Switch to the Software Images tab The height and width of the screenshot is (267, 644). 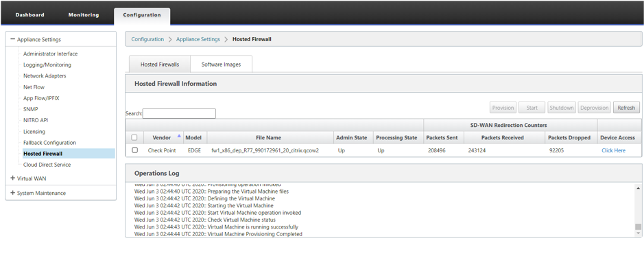[221, 65]
